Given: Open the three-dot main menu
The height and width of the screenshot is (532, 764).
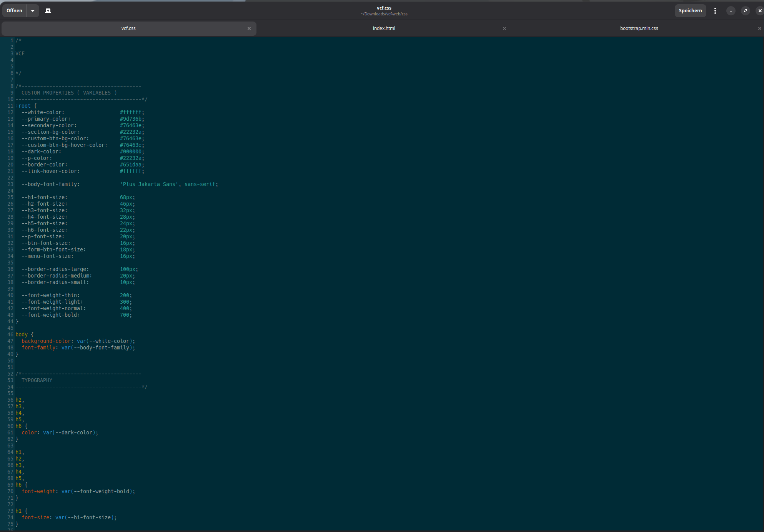Looking at the screenshot, I should [x=715, y=11].
